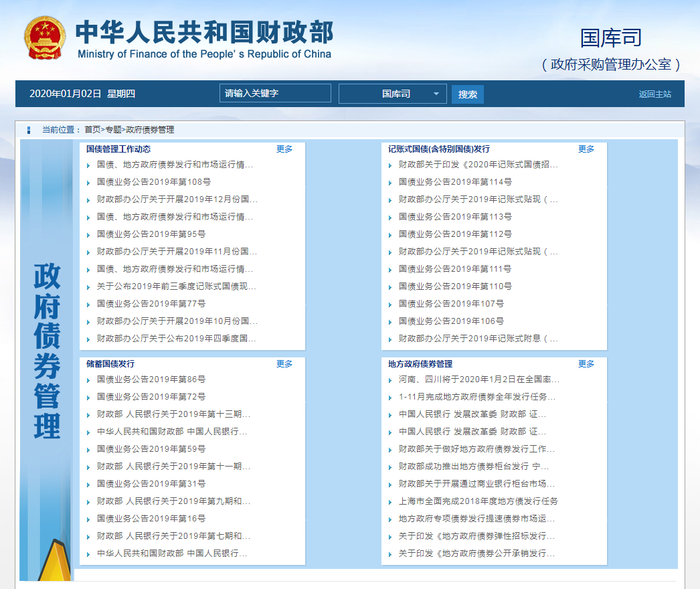Open 更多 for 记账式国债(含特别国债)发行
Viewport: 700px width, 589px height.
pyautogui.click(x=586, y=149)
